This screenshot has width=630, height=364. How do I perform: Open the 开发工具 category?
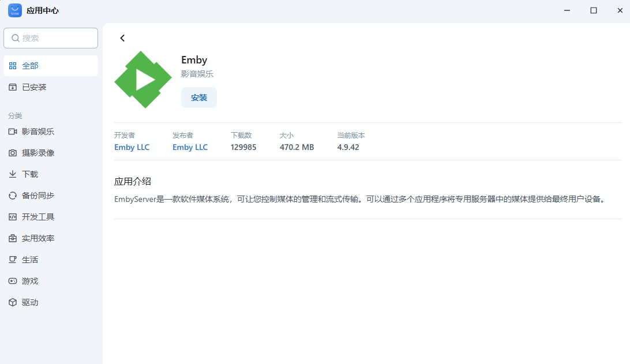[x=51, y=217]
